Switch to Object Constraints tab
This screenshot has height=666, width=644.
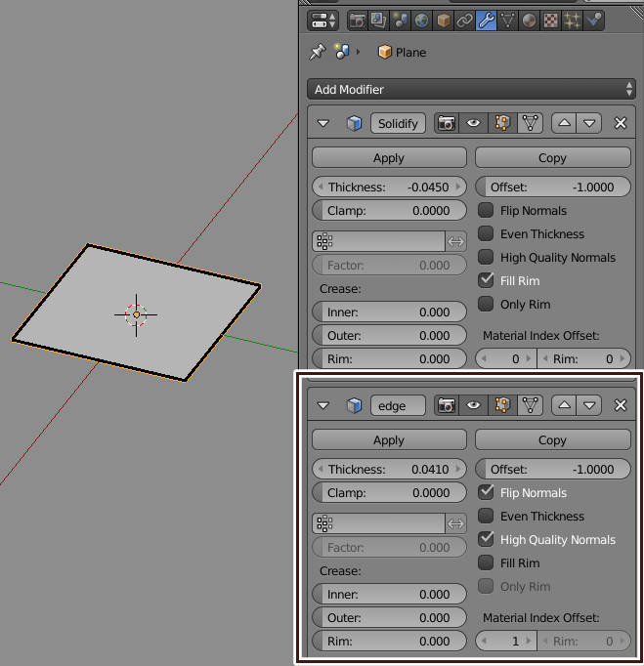point(464,21)
